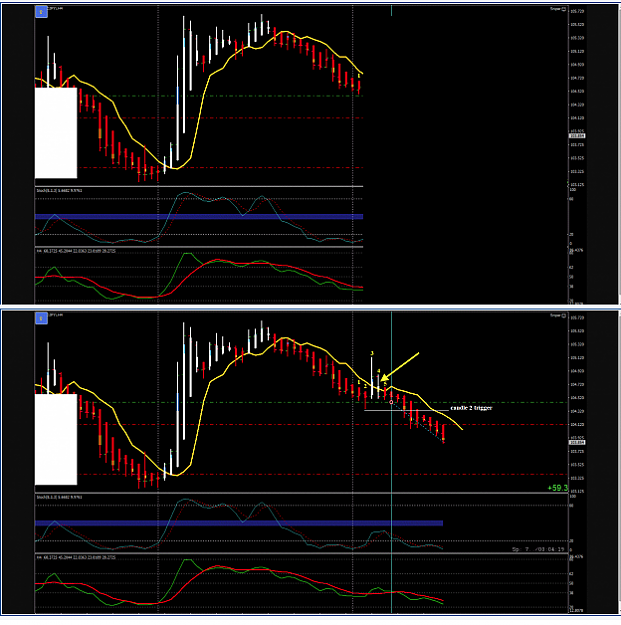Click the spread and time readout in bottom chart
The height and width of the screenshot is (625, 621).
538,549
